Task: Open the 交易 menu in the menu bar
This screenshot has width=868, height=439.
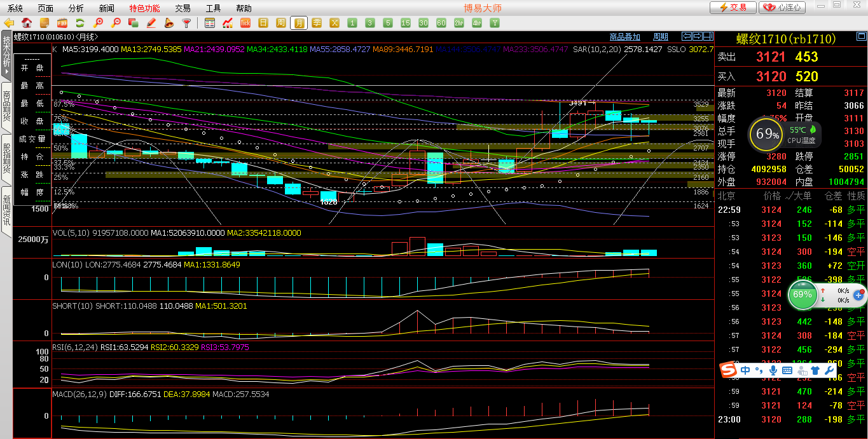Action: pos(183,8)
